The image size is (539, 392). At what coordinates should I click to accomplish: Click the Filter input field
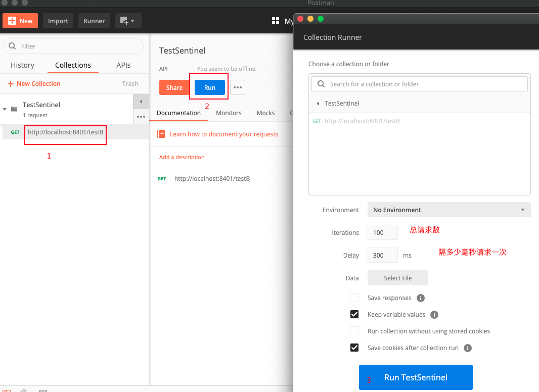(73, 46)
